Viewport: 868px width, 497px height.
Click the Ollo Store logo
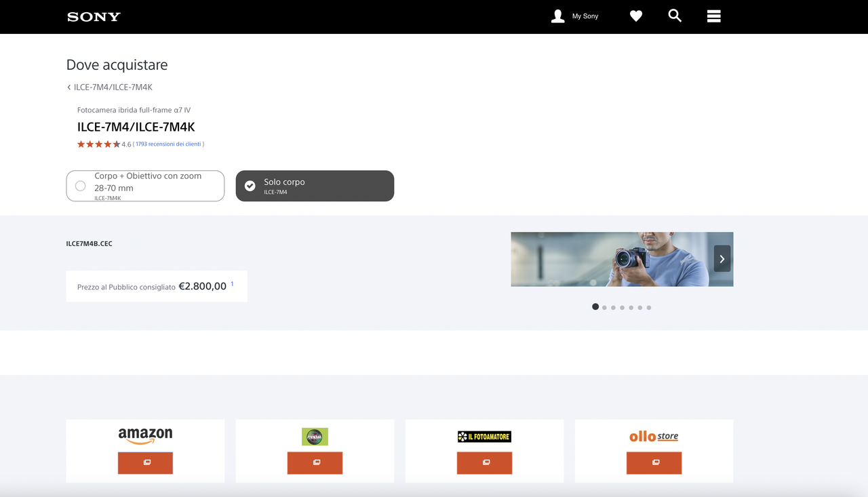(x=654, y=437)
